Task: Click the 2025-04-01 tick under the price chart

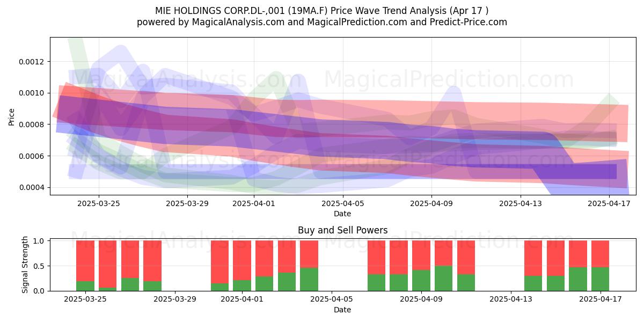Action: tap(254, 203)
